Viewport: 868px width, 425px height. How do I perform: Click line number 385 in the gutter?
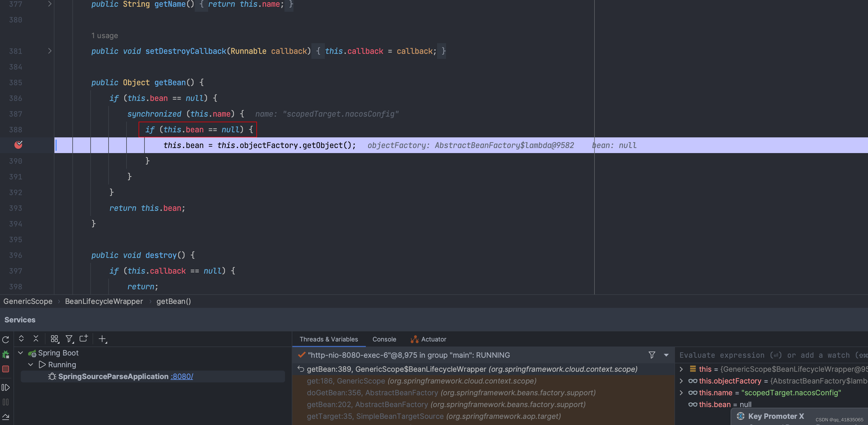pos(15,82)
